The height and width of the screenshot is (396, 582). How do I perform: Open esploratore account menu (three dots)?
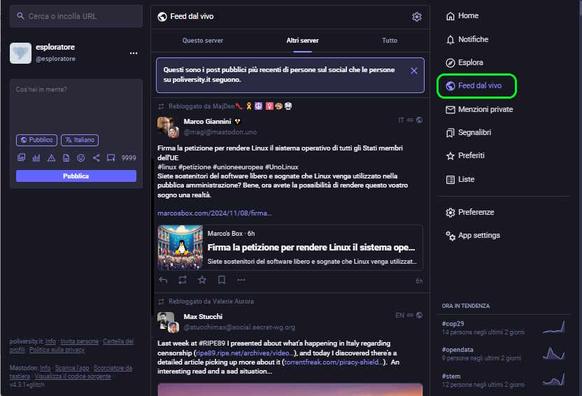coord(134,53)
